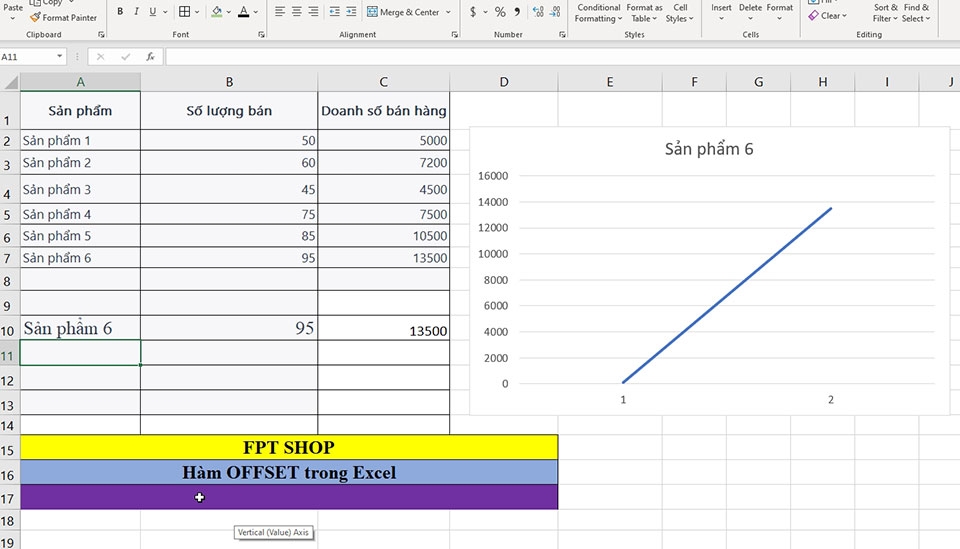Click 'Hàm OFFSET trong Excel' cell
Image resolution: width=960 pixels, height=549 pixels.
coord(289,472)
